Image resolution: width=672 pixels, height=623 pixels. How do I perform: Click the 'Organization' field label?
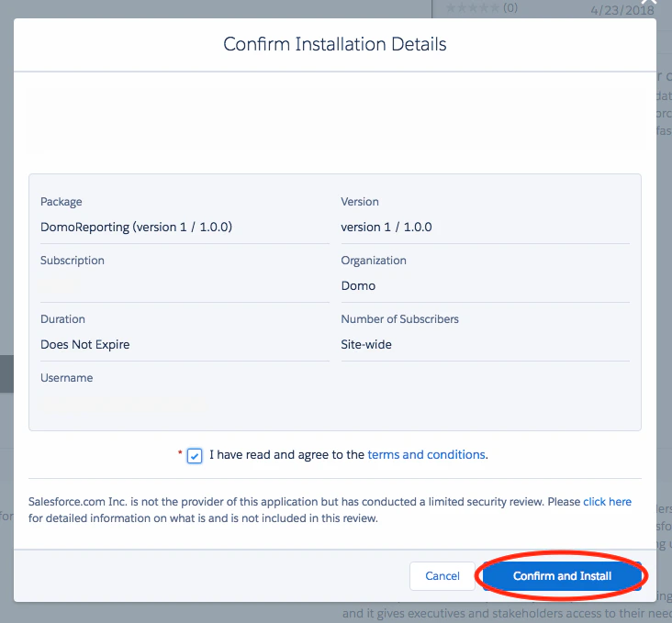point(374,261)
